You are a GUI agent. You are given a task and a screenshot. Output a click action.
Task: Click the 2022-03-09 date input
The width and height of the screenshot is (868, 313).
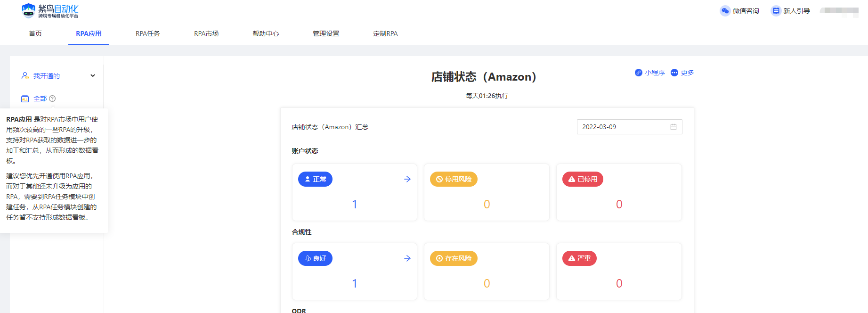pos(629,127)
